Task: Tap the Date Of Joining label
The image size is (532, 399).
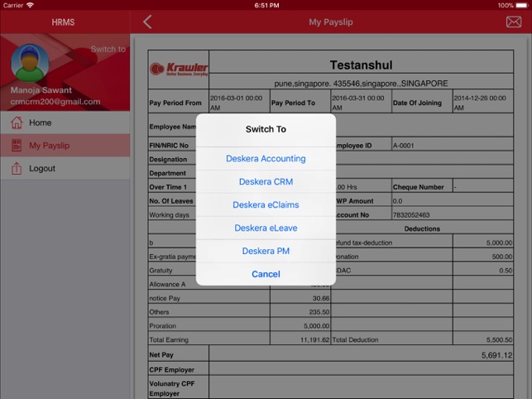Action: point(417,103)
